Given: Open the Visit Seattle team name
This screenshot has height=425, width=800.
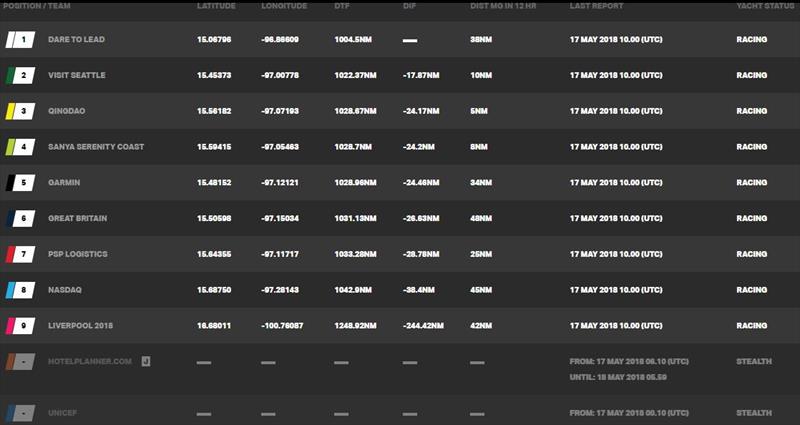Looking at the screenshot, I should (77, 75).
